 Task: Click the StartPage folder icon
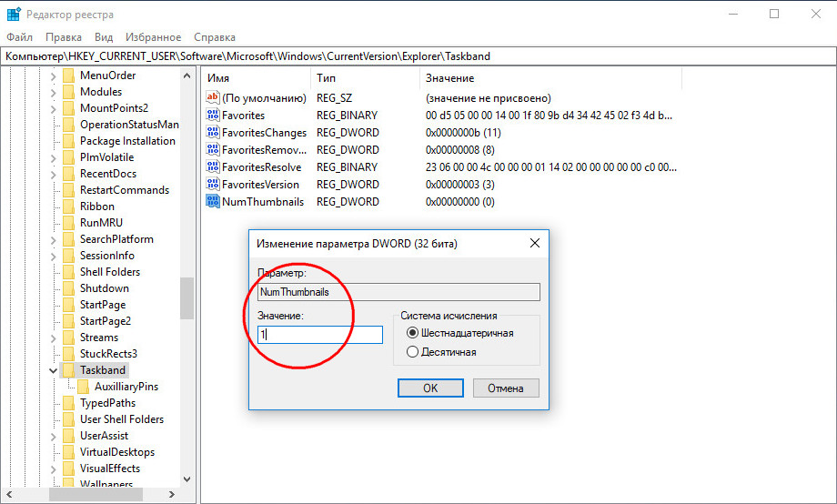click(68, 305)
